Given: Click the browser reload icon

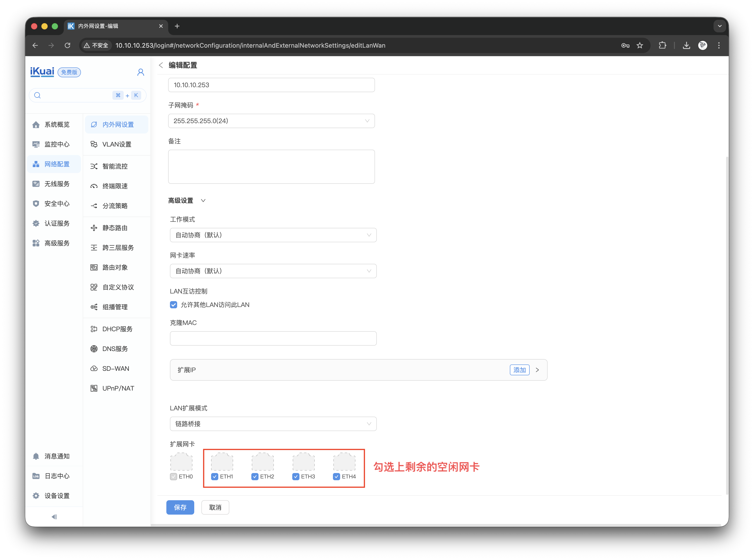Looking at the screenshot, I should tap(67, 45).
